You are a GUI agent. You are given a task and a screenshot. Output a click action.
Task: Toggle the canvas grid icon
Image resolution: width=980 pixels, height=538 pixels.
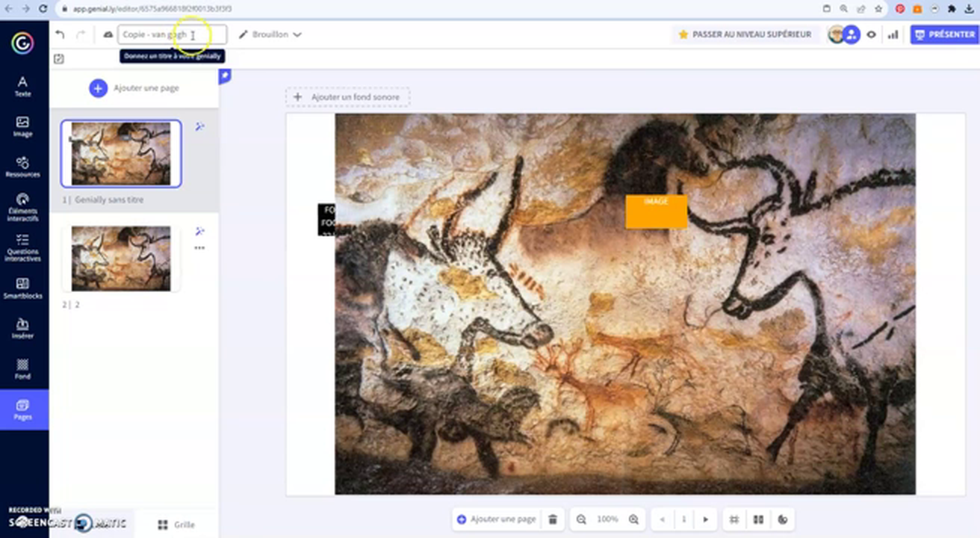click(x=734, y=519)
